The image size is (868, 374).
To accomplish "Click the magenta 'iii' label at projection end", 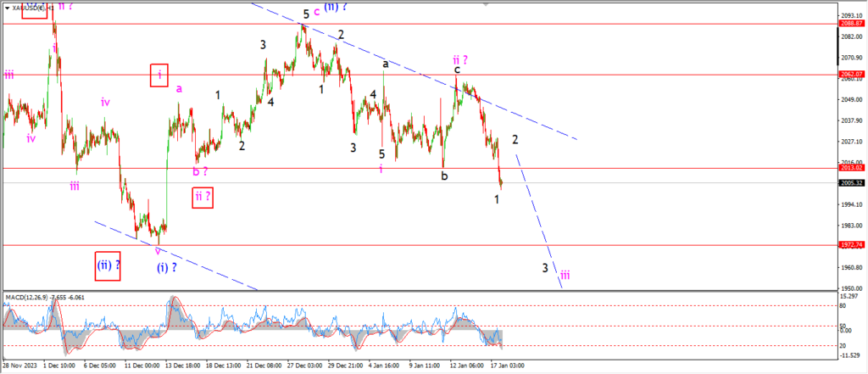I will pos(565,274).
